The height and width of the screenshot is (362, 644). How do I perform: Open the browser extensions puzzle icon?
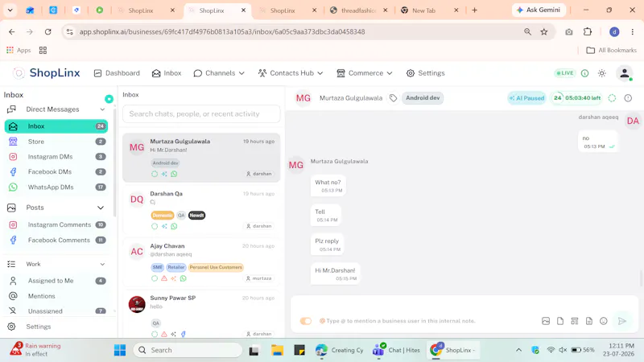588,31
